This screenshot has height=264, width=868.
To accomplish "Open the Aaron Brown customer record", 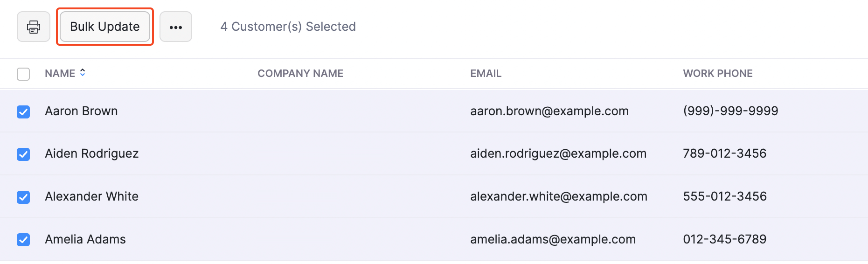I will pyautogui.click(x=82, y=111).
